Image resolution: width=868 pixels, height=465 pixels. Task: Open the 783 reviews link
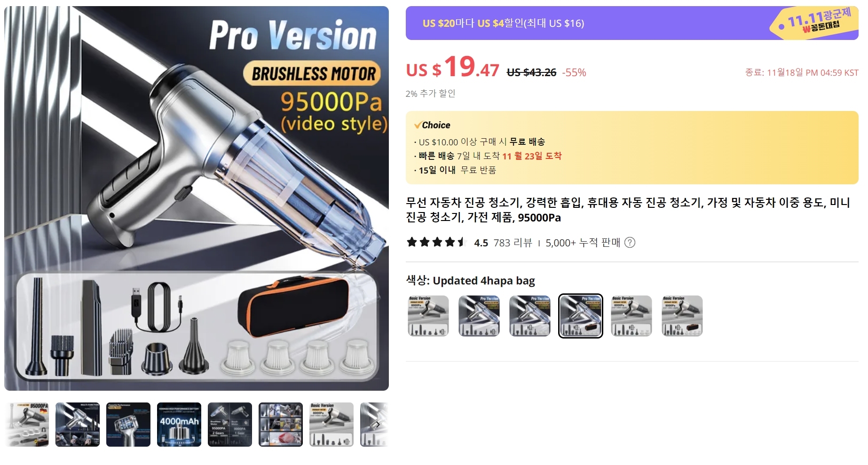[513, 243]
